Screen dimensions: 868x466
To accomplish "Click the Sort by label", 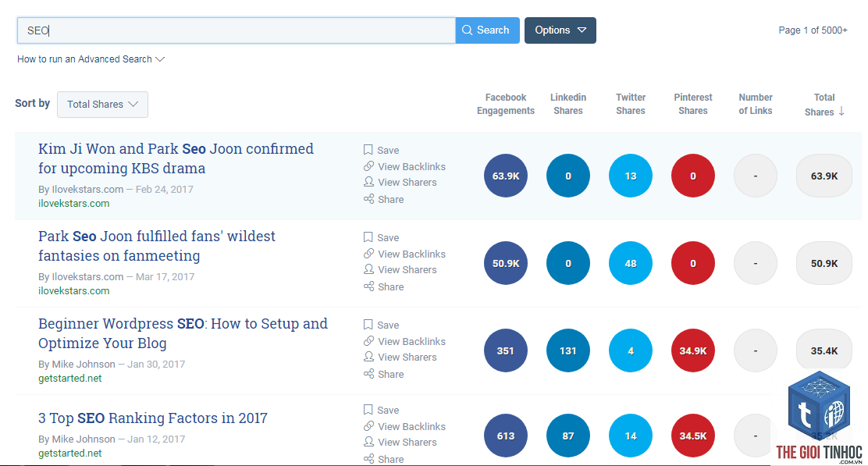I will pos(32,103).
